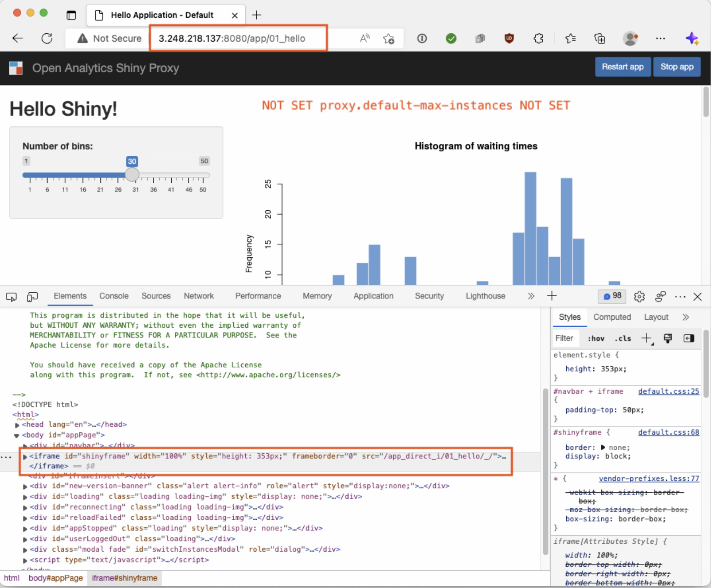Open the hidden panels chevron next to Lighthouse

tap(531, 296)
